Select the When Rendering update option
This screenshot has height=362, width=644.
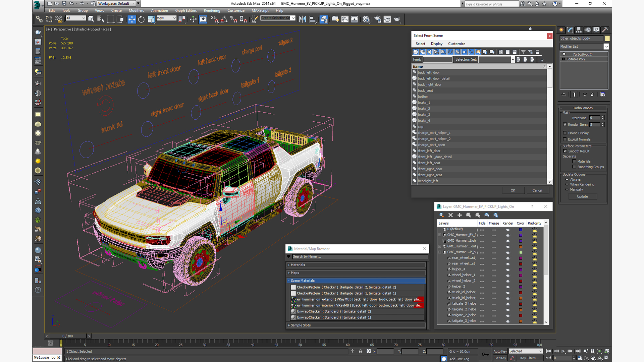[567, 184]
